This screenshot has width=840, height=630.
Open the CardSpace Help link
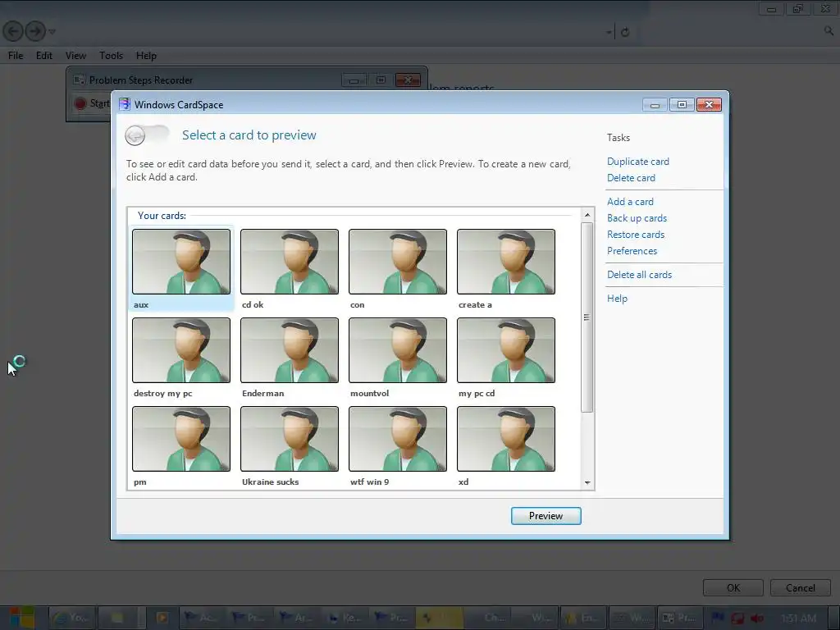[617, 299]
